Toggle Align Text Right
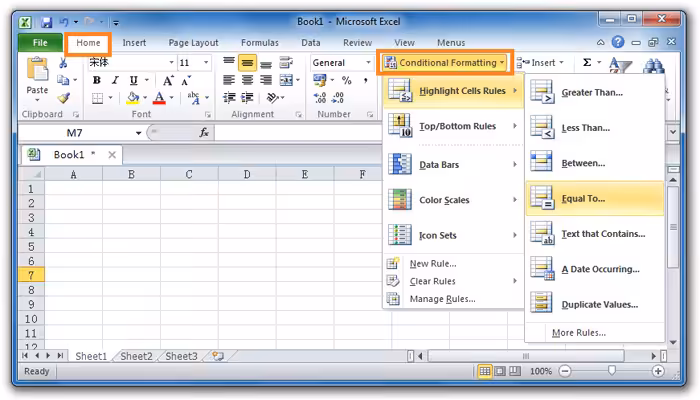The image size is (700, 400). coord(266,80)
